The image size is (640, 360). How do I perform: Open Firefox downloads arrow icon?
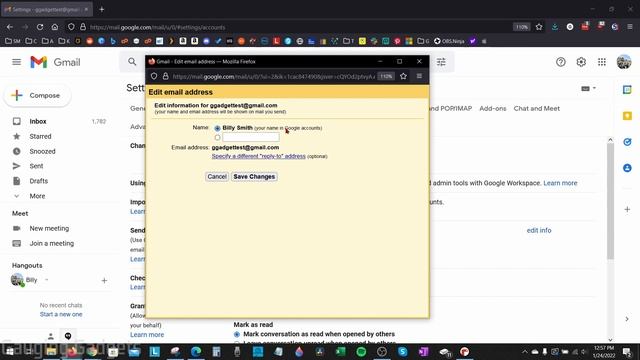coord(555,27)
